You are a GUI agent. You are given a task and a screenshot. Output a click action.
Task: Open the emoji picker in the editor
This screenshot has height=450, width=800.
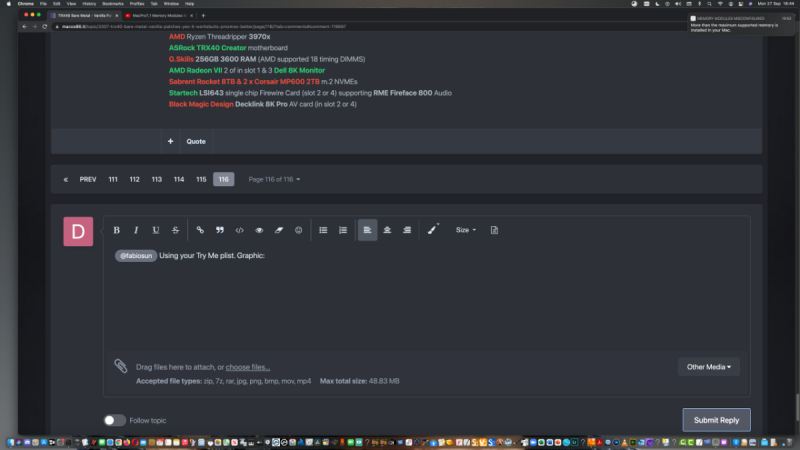click(x=298, y=230)
